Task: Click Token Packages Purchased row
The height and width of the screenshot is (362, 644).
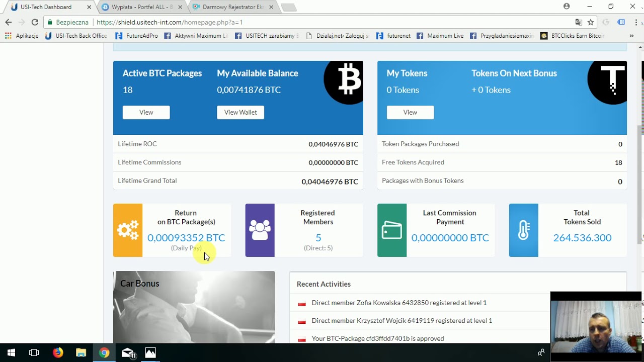Action: pos(502,144)
